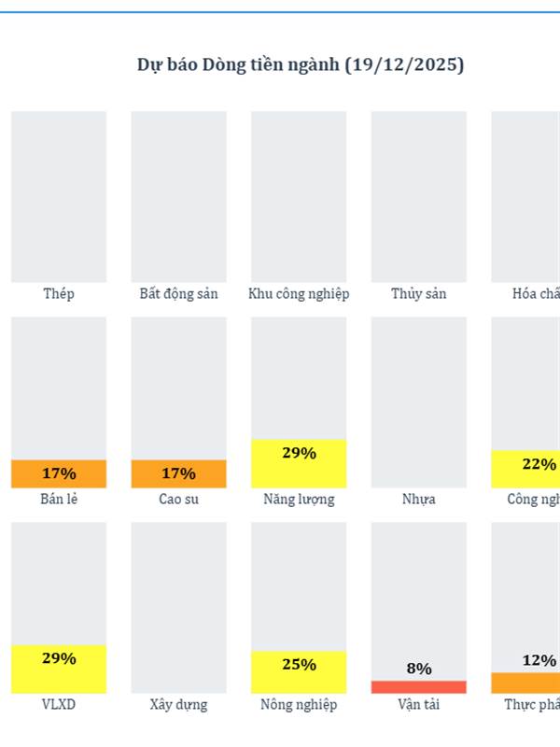Click the empty Nhựa gauge

pyautogui.click(x=418, y=402)
